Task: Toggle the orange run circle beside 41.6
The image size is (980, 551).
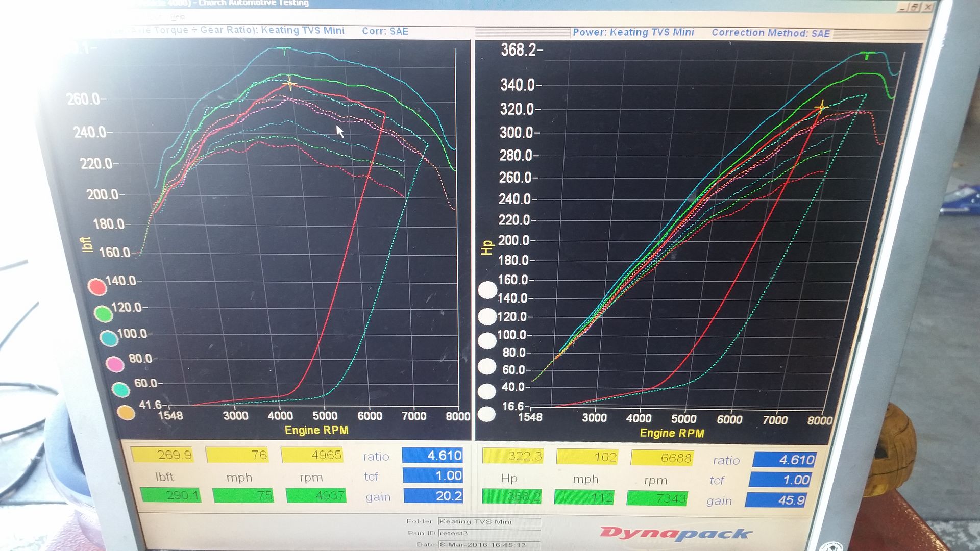Action: [126, 412]
